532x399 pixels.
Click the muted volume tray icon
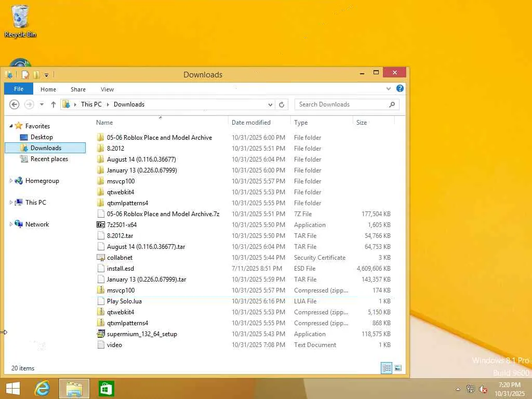click(483, 389)
